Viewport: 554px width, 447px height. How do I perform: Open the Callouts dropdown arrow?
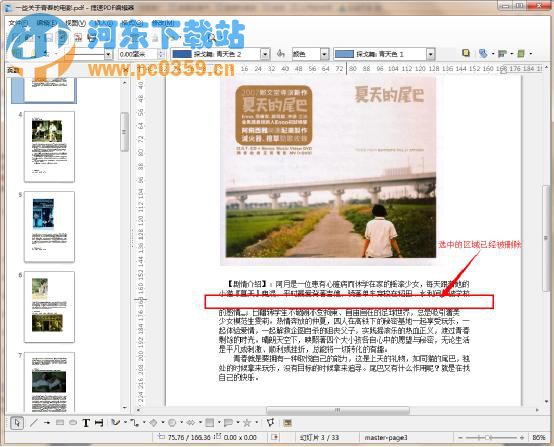[x=238, y=423]
